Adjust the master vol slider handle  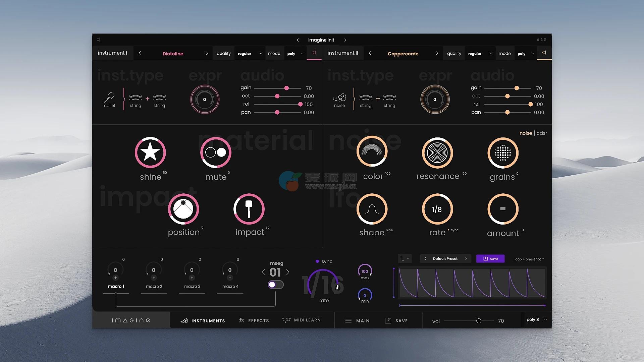pos(479,321)
